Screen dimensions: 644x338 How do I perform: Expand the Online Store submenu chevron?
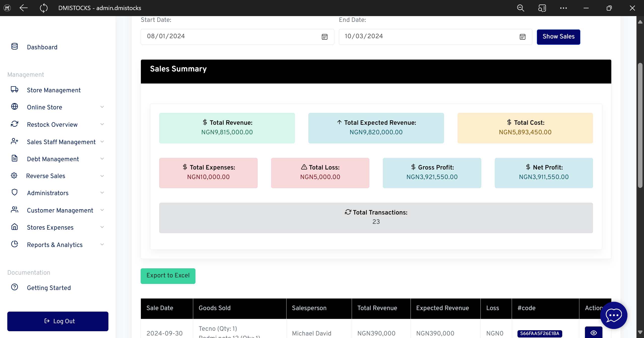click(102, 107)
